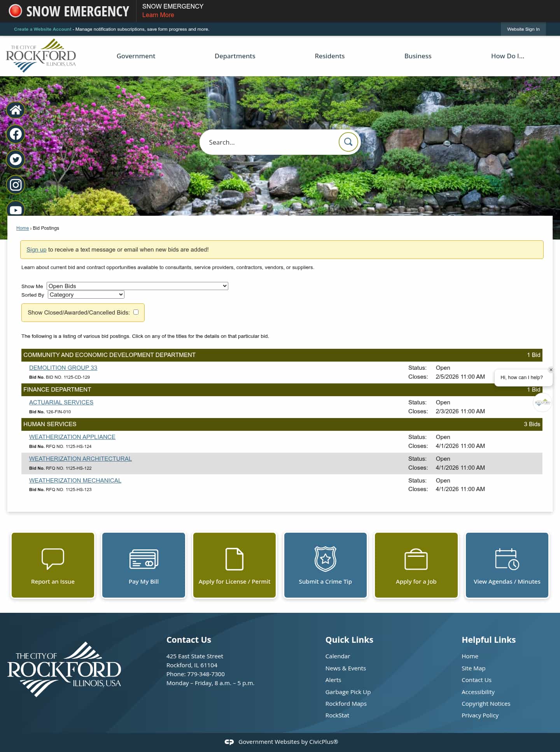
Task: Click the 3 Bids count in Human Services
Action: tap(532, 424)
